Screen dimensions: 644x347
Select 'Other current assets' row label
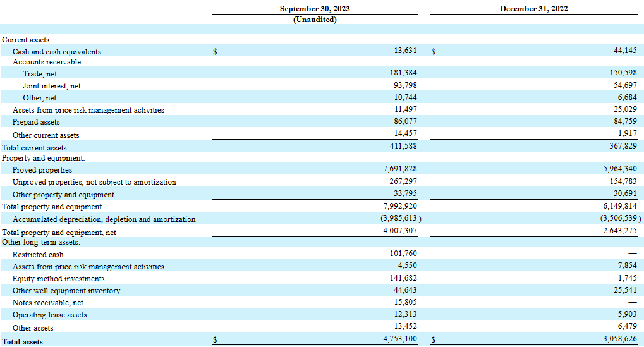coord(46,135)
